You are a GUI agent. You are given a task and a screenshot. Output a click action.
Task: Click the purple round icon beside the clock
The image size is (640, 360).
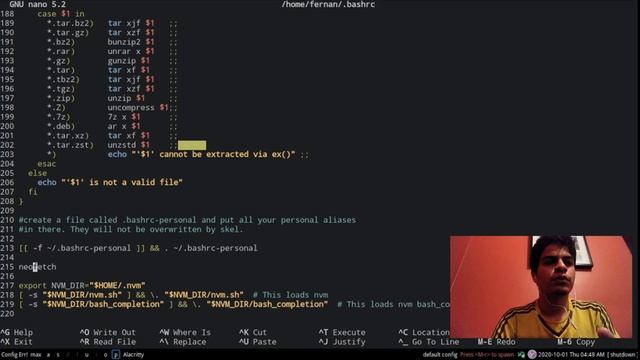532,354
